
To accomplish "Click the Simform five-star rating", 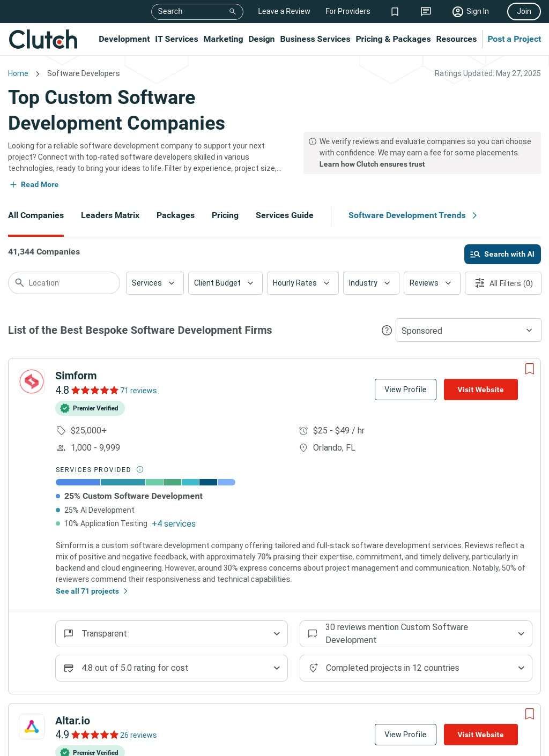I will point(95,391).
